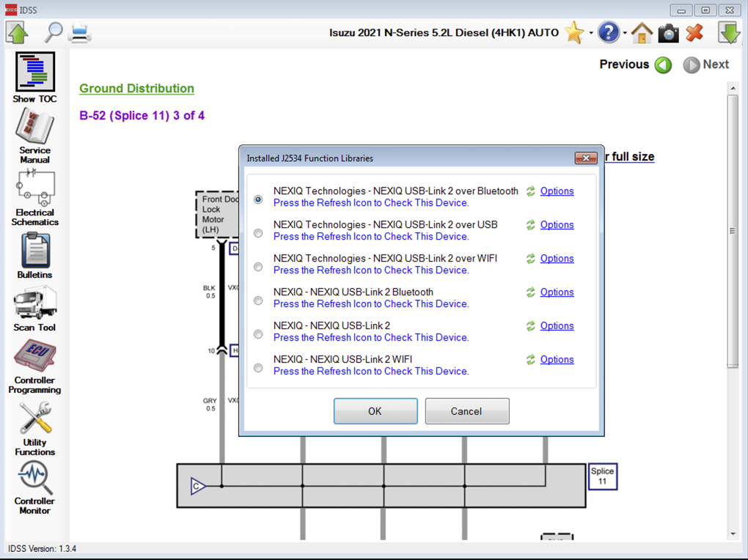Viewport: 748px width, 560px height.
Task: Open Electrical Schematics section
Action: click(x=34, y=197)
